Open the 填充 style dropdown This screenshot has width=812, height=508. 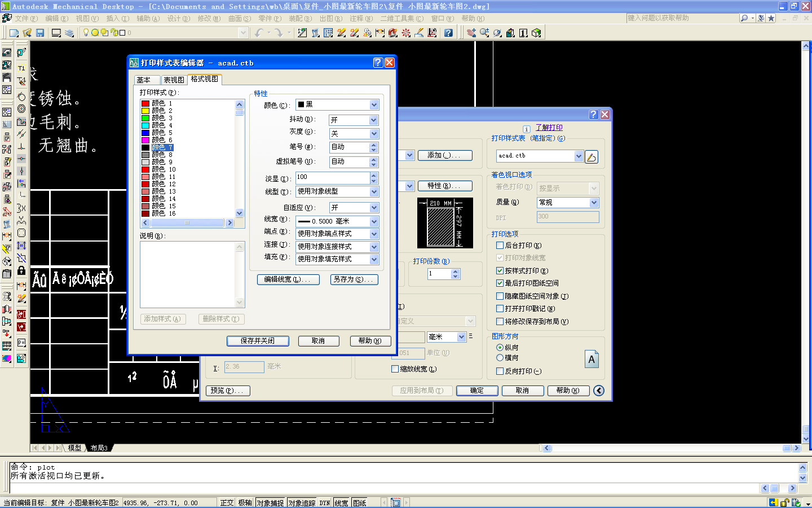(337, 259)
